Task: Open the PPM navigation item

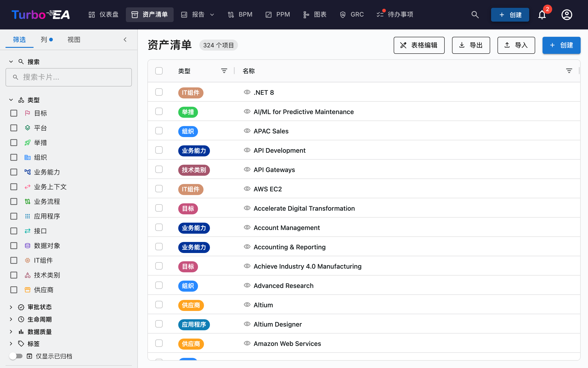Action: pos(278,14)
